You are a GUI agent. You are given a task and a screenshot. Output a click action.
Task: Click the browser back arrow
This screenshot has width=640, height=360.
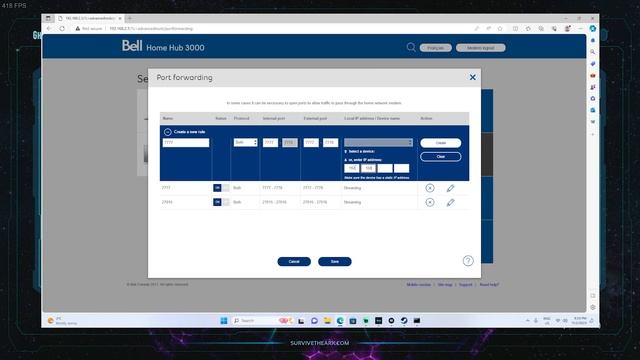[49, 29]
